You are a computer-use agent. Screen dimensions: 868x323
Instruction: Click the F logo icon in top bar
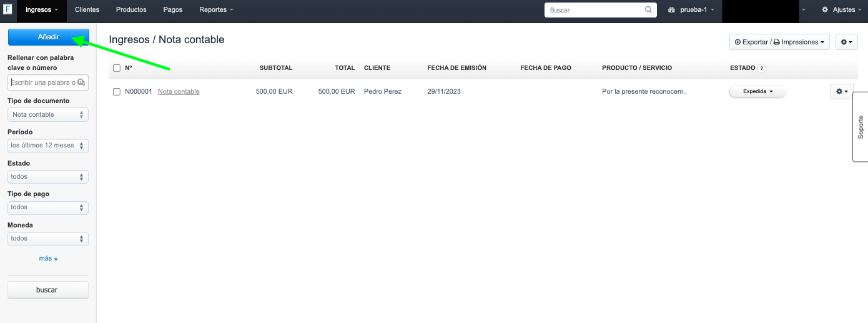tap(7, 10)
